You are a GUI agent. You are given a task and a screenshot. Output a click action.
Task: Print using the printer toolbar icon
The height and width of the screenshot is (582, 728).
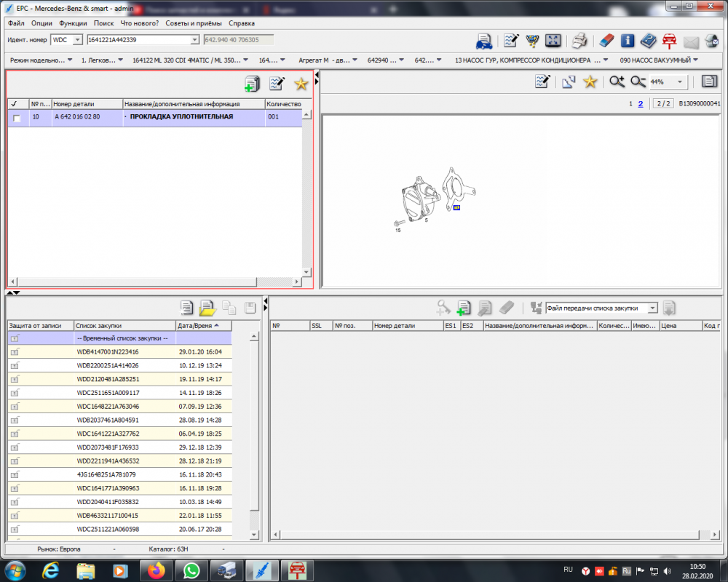(579, 41)
